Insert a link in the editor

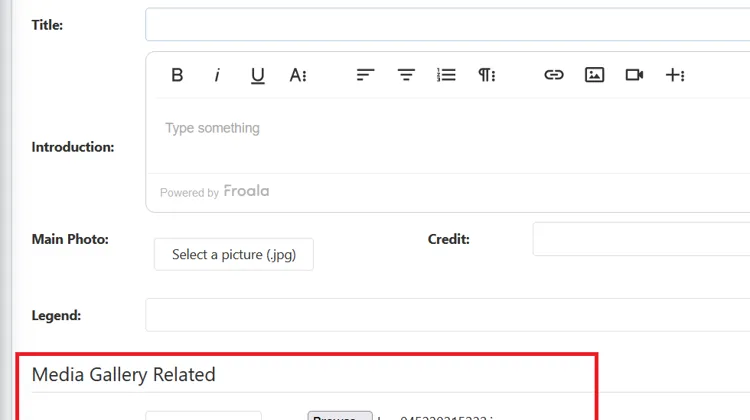tap(554, 75)
